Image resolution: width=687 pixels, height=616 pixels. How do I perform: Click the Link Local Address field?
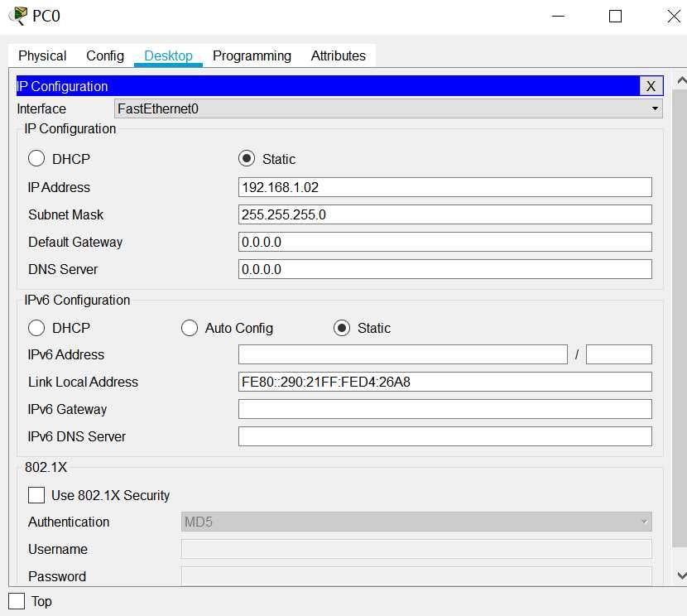pos(444,382)
